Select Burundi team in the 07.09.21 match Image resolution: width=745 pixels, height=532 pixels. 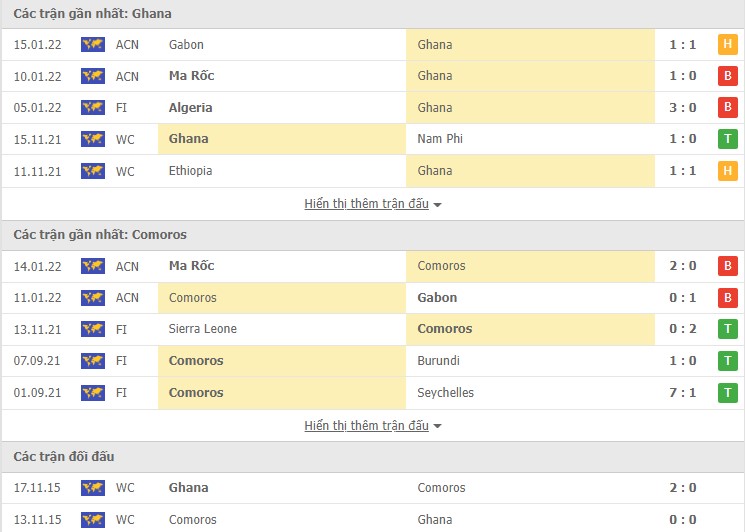pyautogui.click(x=440, y=361)
